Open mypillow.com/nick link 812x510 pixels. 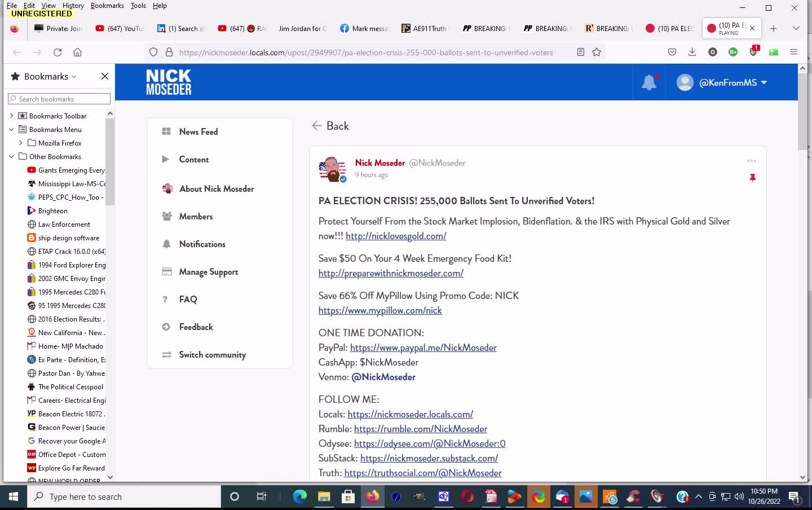380,310
